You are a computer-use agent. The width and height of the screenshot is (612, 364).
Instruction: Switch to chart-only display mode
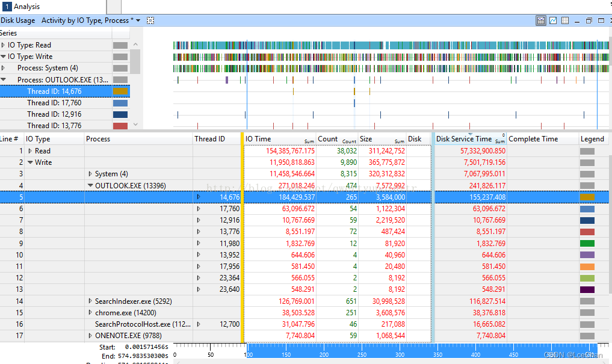[552, 20]
